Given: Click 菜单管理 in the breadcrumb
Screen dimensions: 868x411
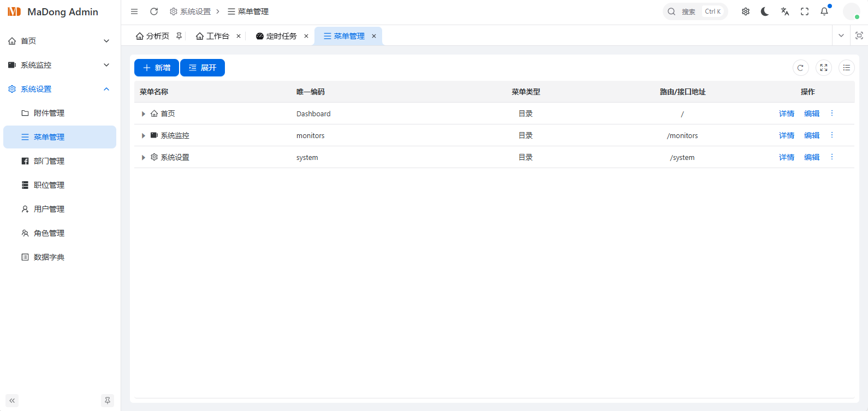Looking at the screenshot, I should tap(248, 11).
